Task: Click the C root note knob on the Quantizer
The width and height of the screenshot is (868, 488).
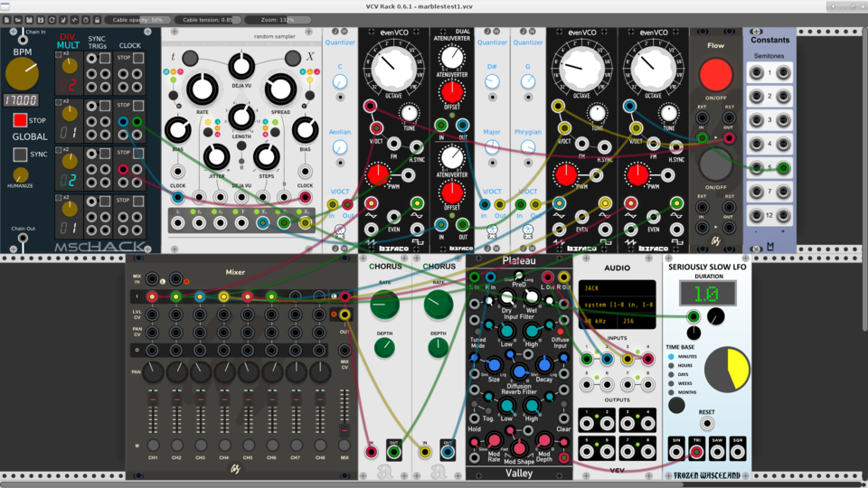Action: [340, 82]
